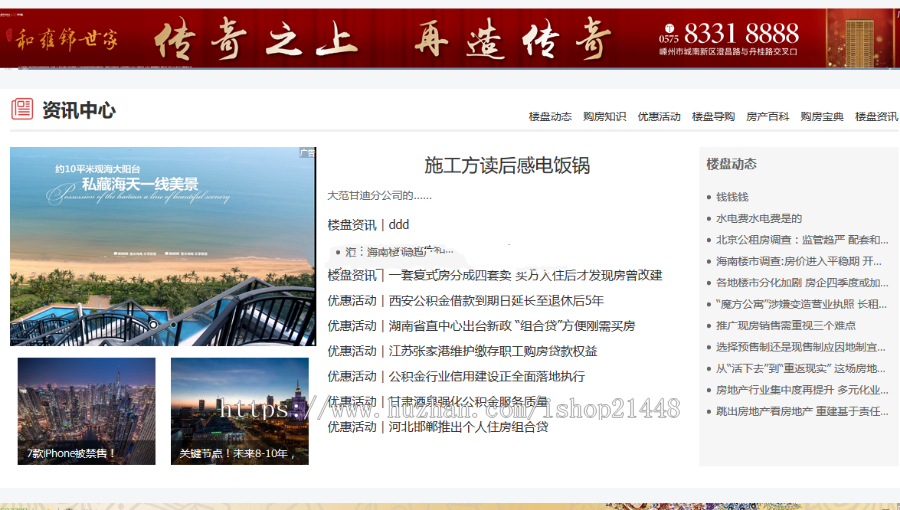
Task: Open sidebar link 海南楼市调查:房价进入平稳期
Action: 799,261
